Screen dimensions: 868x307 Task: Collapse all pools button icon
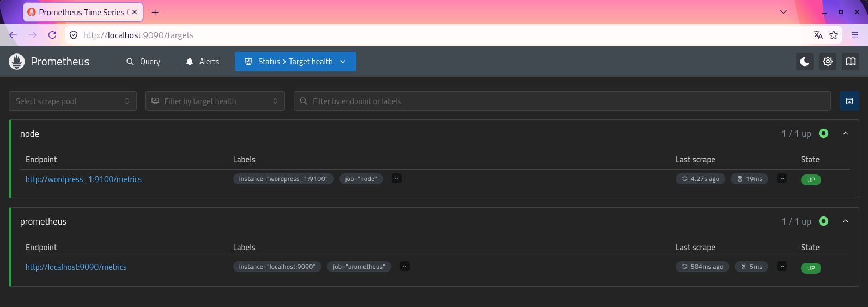[x=849, y=101]
